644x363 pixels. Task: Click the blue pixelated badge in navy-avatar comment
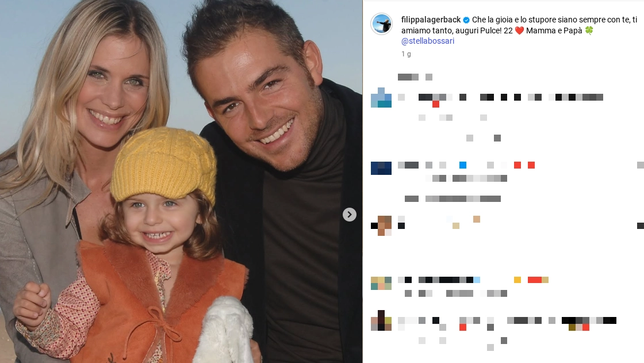[x=463, y=165]
